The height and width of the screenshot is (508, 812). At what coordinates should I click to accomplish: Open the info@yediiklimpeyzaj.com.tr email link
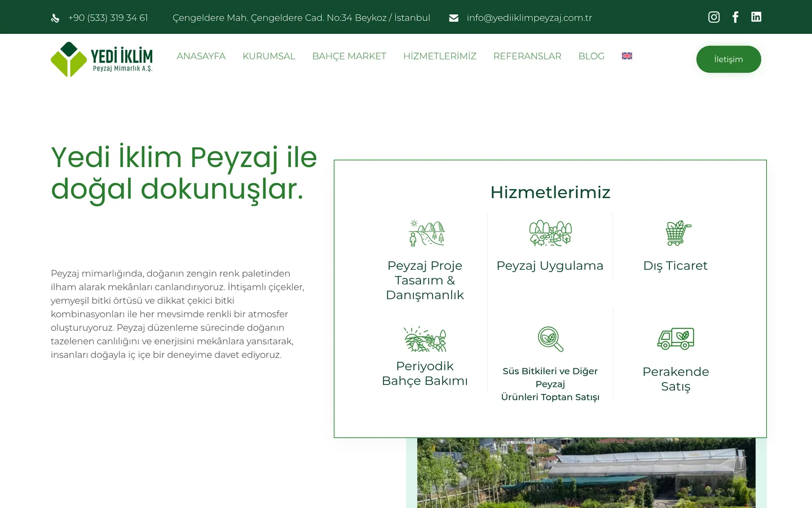529,18
